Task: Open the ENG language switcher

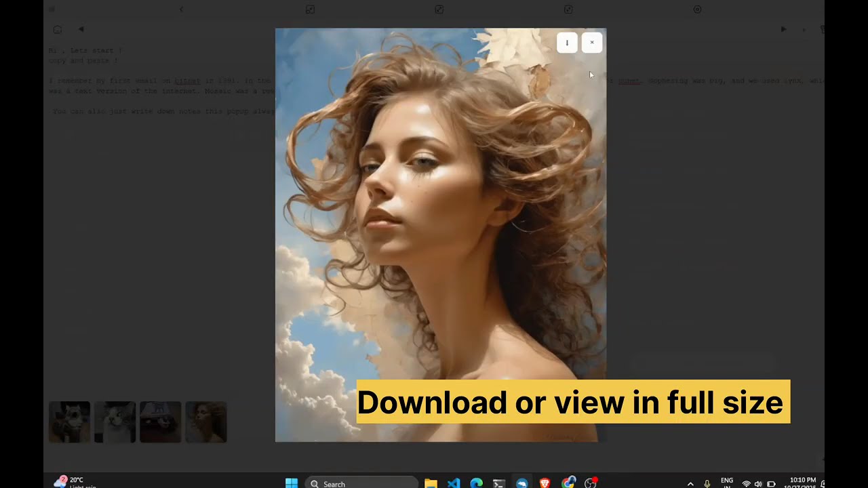Action: click(727, 483)
